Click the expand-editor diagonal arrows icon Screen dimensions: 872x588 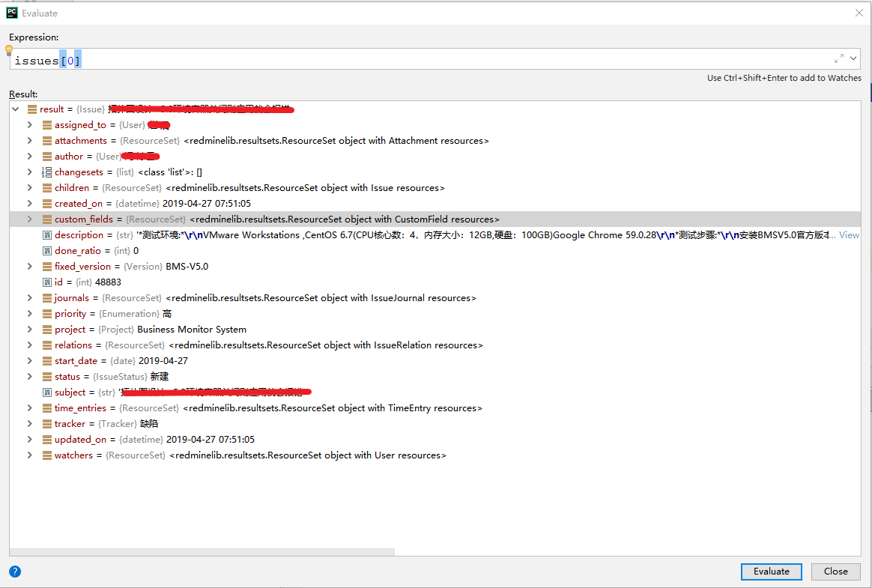pos(839,58)
